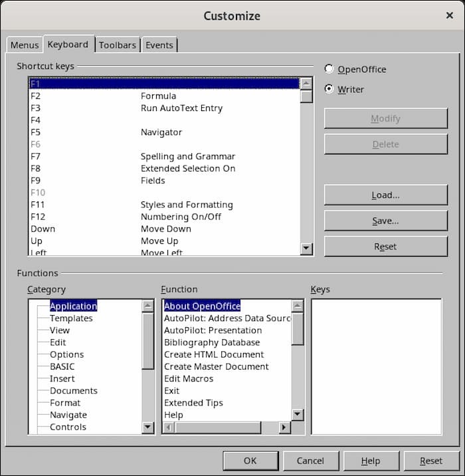Select the F3 Run AutoText Entry row

pos(164,108)
